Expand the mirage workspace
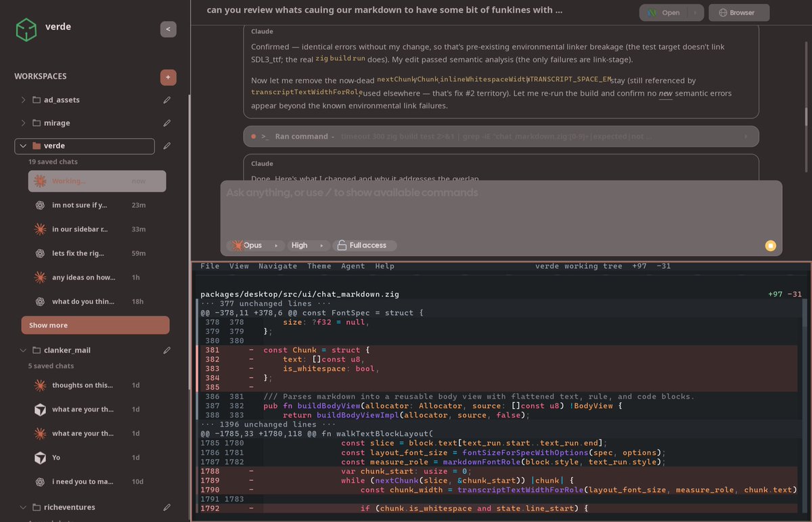The image size is (812, 522). coord(23,123)
